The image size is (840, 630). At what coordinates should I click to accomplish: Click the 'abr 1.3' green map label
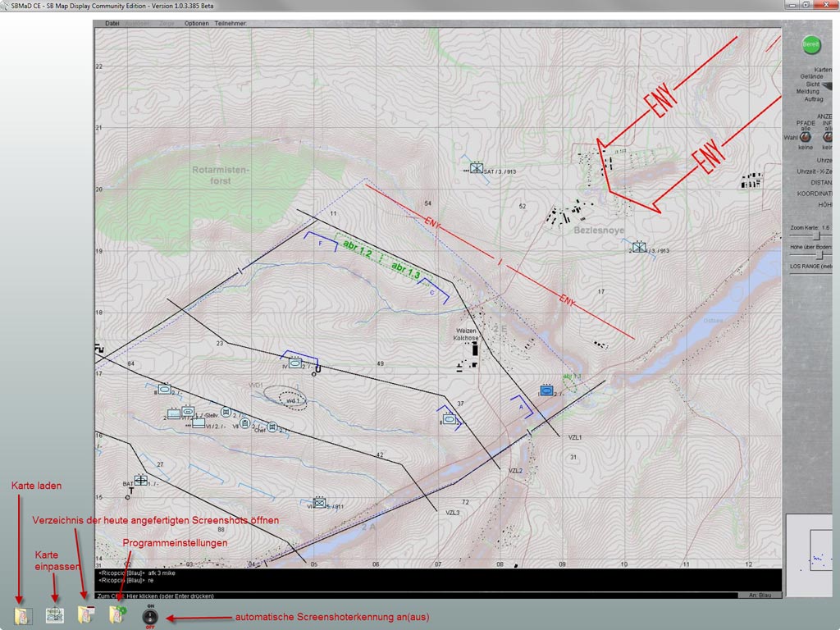click(x=406, y=270)
